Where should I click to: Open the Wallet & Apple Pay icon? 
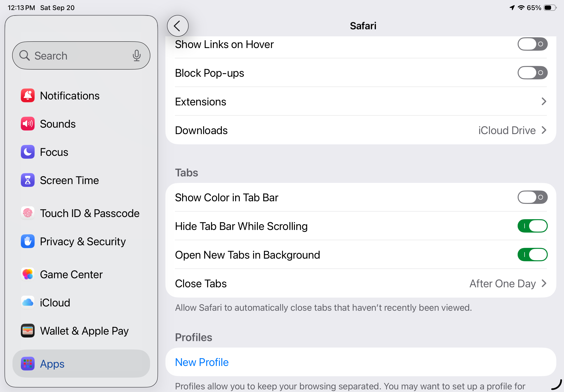[27, 331]
